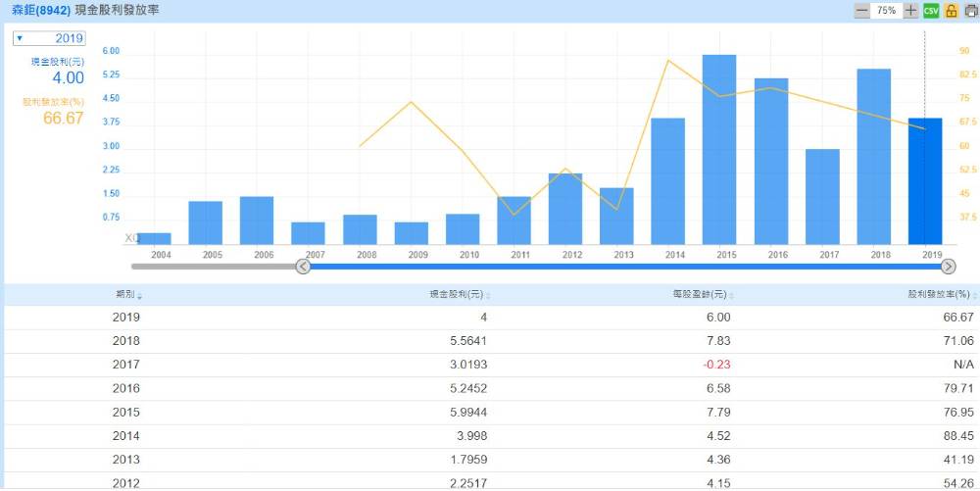
Task: Click table value 1.7959
Action: 466,460
